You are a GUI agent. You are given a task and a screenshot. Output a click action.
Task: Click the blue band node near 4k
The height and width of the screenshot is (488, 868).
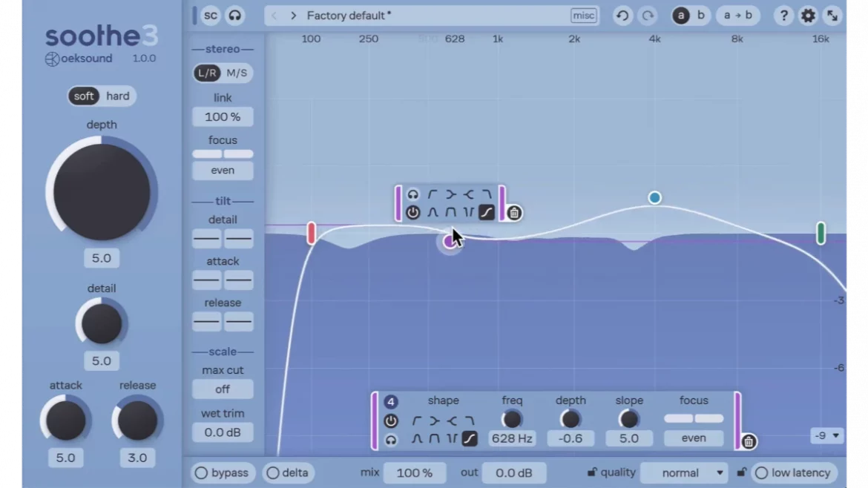tap(655, 197)
